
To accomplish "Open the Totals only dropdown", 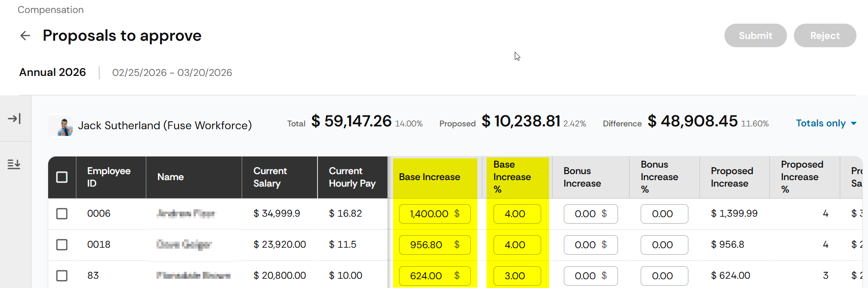I will pos(826,123).
